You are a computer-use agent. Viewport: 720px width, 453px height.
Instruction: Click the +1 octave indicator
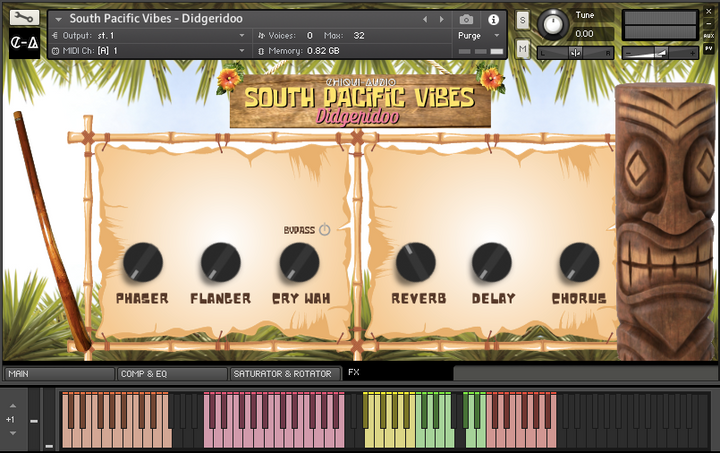point(10,419)
